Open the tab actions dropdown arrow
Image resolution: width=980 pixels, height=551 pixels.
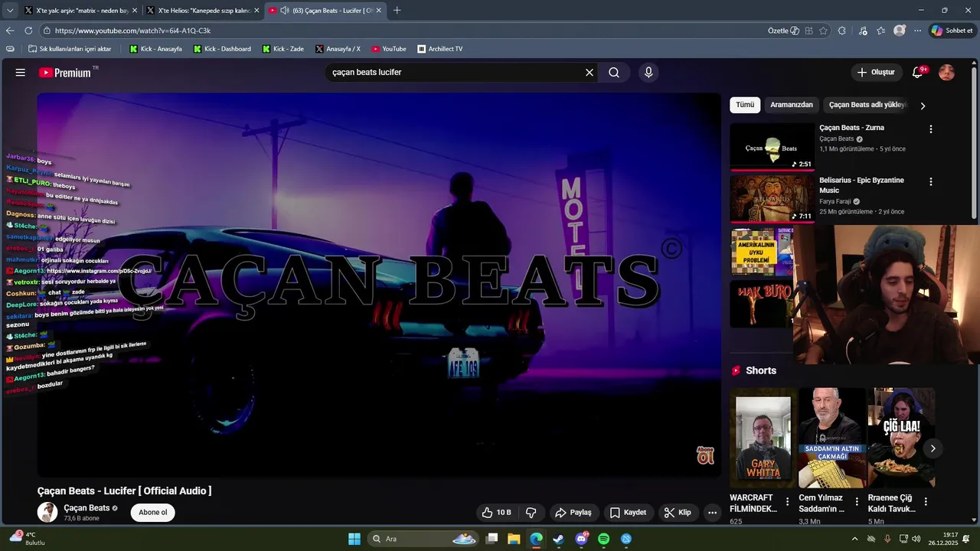[10, 10]
